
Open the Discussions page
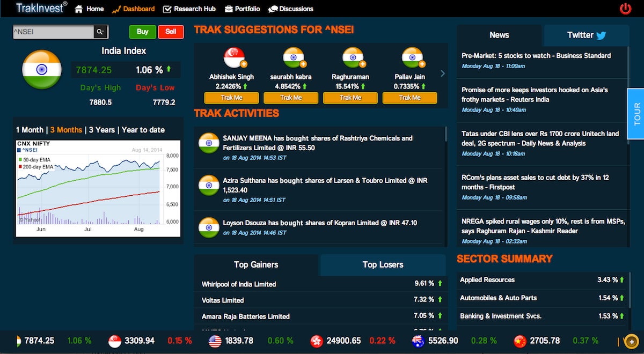coord(290,9)
